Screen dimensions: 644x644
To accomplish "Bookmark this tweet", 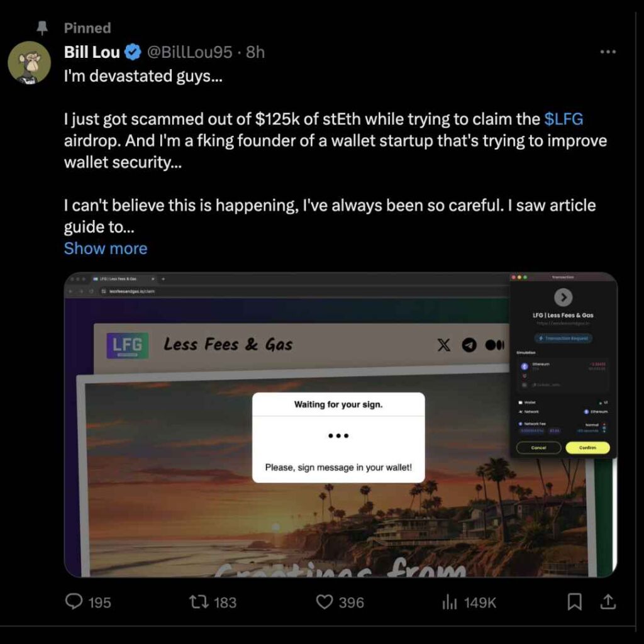I will click(x=574, y=602).
